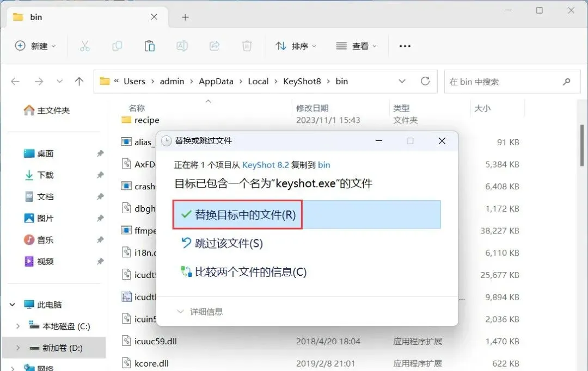Viewport: 588px width, 371px height.
Task: Expand Local Disk (C:) node
Action: 17,326
